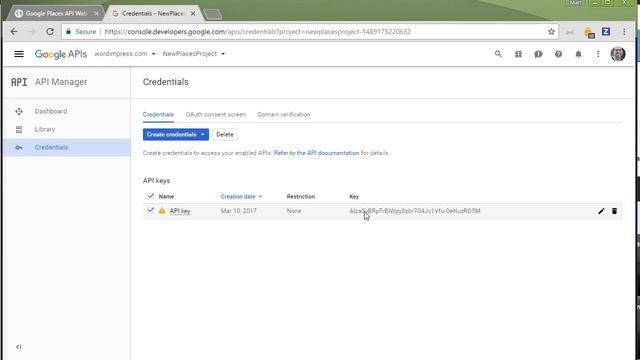The height and width of the screenshot is (360, 640).
Task: Click the Credentials key sidebar icon
Action: (x=19, y=147)
